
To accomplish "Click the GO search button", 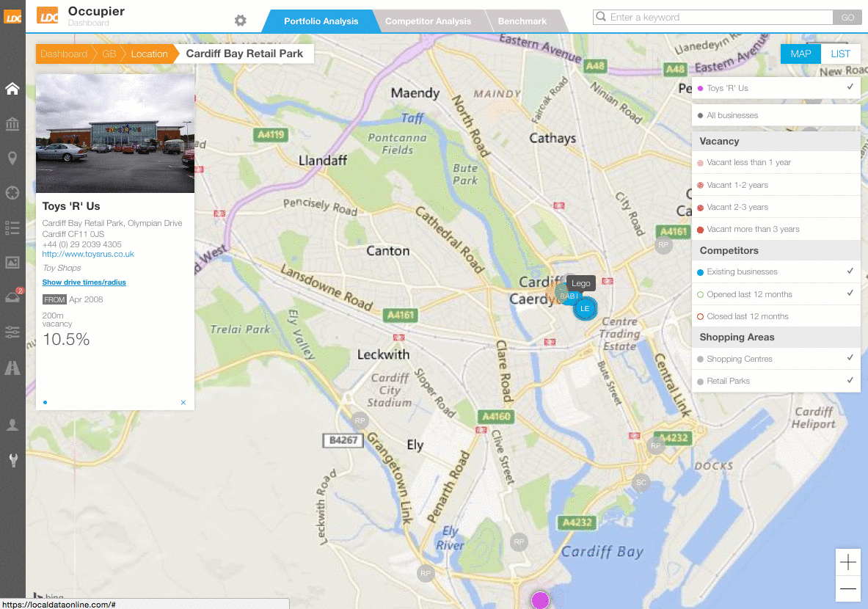I will (x=847, y=17).
